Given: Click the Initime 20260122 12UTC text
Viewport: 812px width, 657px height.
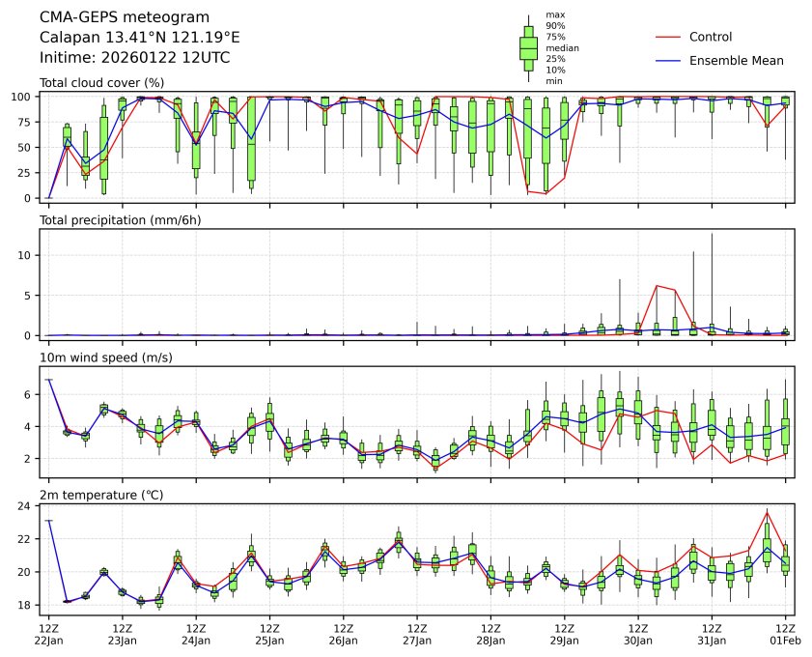Looking at the screenshot, I should [134, 57].
